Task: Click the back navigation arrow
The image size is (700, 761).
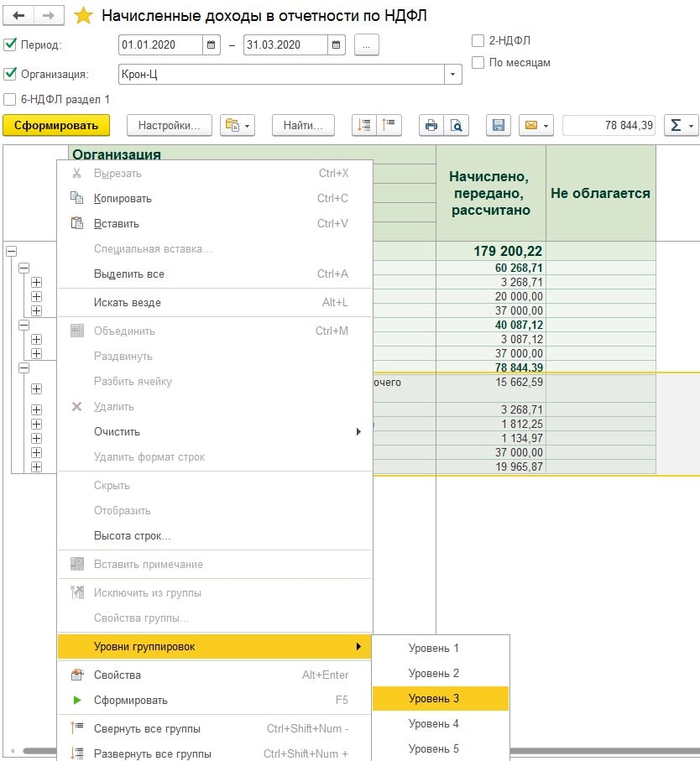Action: click(x=19, y=16)
